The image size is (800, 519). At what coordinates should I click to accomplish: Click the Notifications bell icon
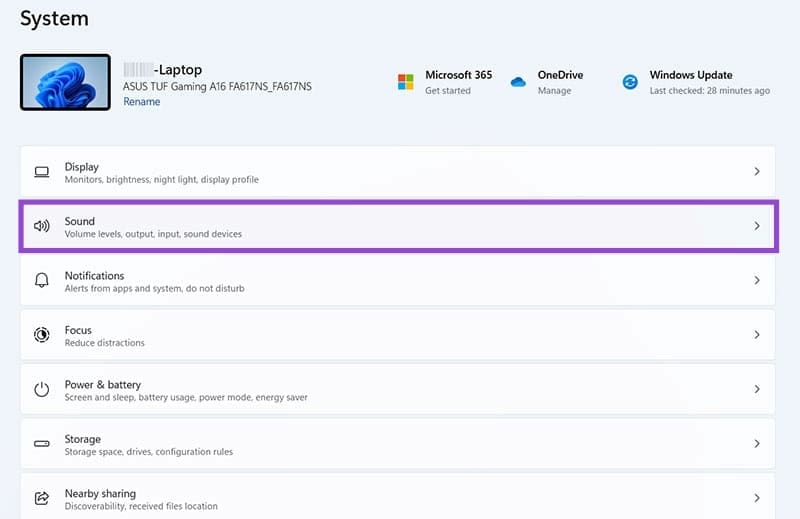[42, 281]
